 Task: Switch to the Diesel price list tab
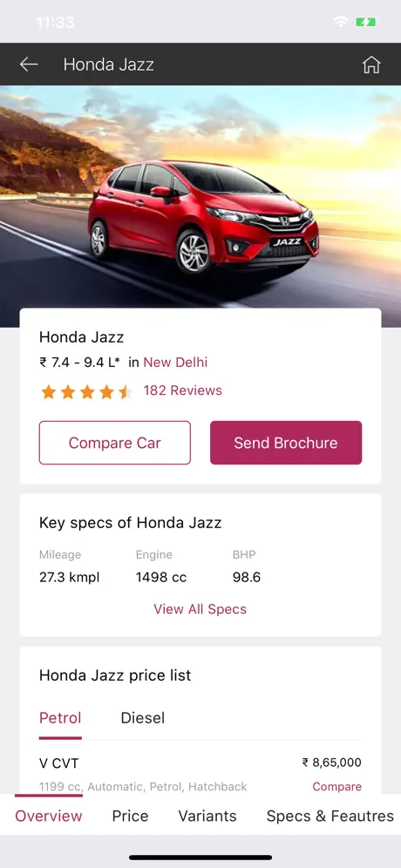pos(143,718)
